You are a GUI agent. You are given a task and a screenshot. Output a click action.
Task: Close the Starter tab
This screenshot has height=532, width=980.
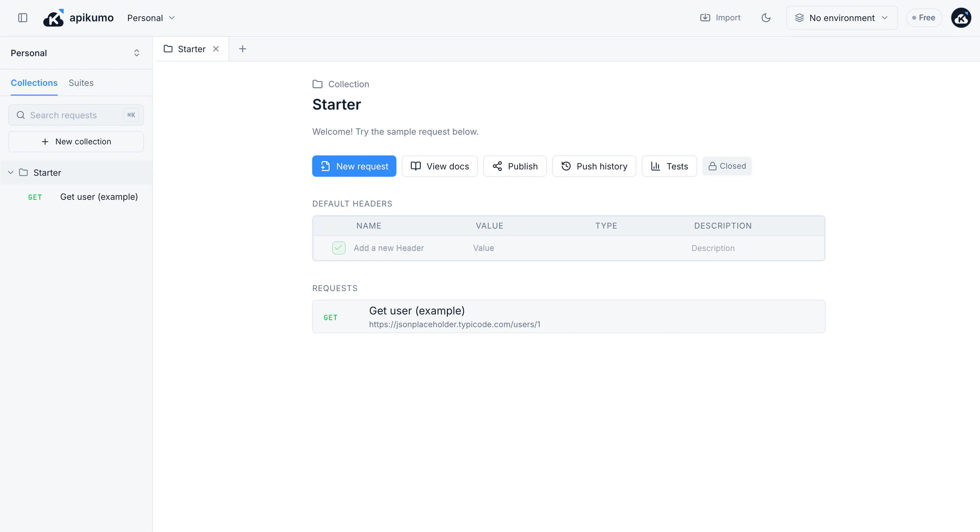click(216, 49)
